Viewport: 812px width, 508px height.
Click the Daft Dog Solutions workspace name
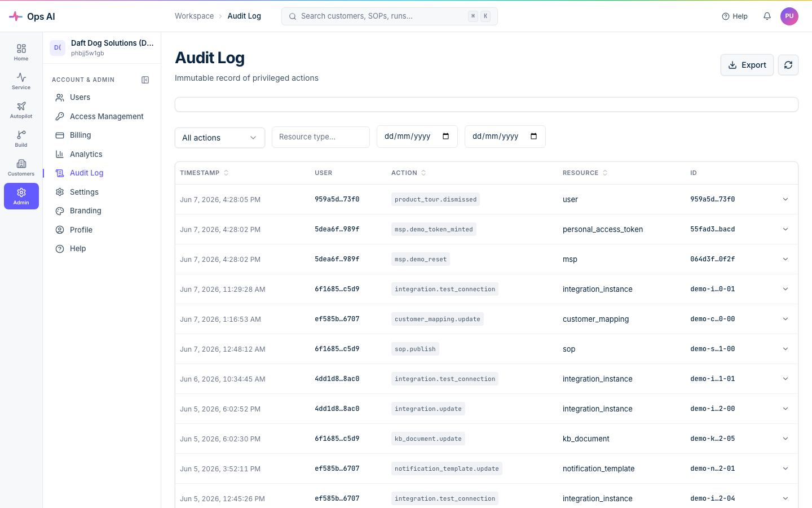pos(112,43)
